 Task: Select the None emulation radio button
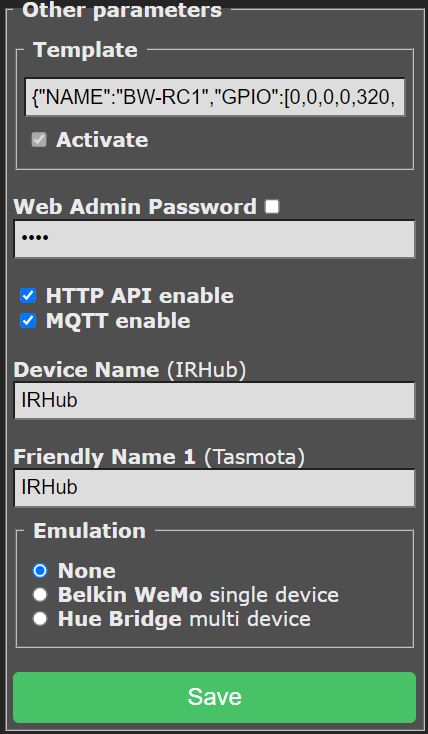pyautogui.click(x=40, y=571)
